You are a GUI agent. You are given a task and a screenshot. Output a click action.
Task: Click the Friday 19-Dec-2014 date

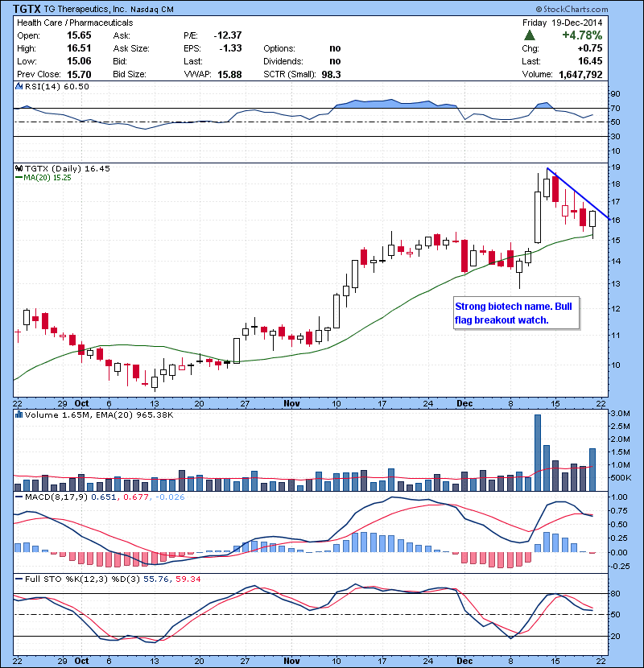point(562,23)
